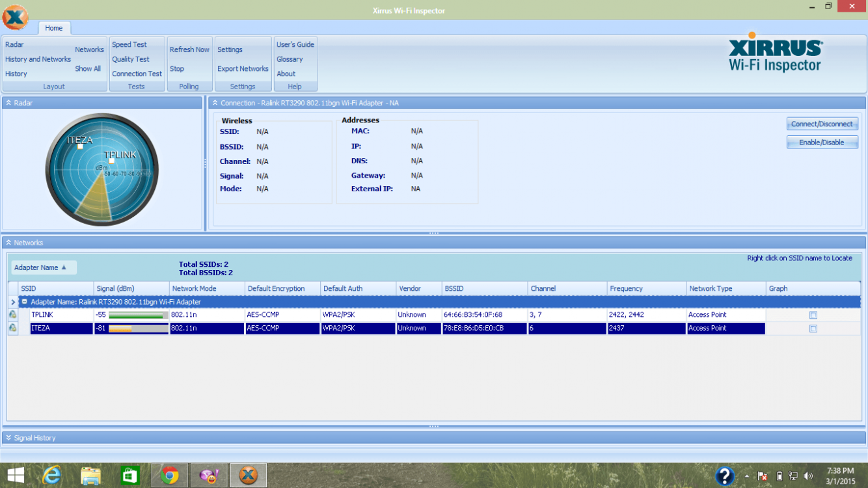868x488 pixels.
Task: Choose Networks layout option
Action: tap(89, 49)
